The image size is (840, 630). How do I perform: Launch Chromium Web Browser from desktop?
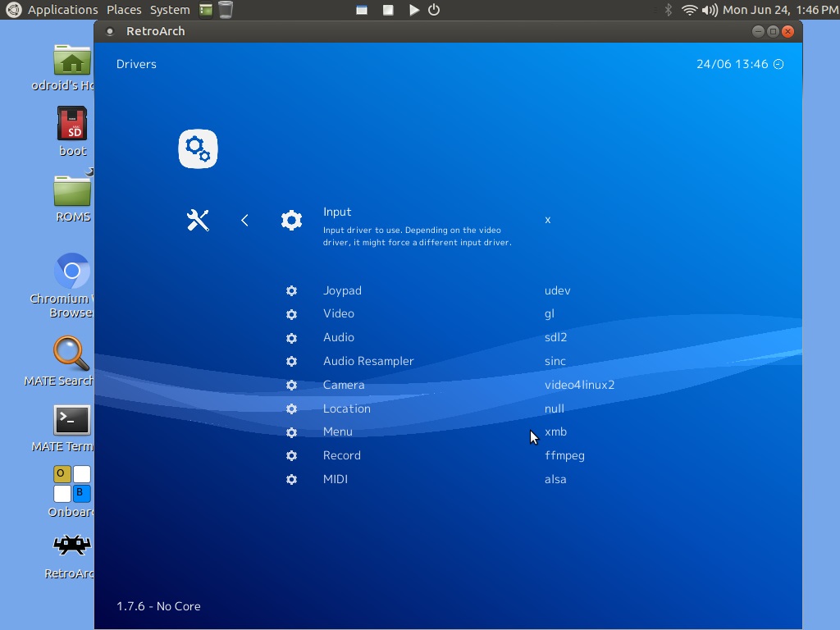point(72,271)
